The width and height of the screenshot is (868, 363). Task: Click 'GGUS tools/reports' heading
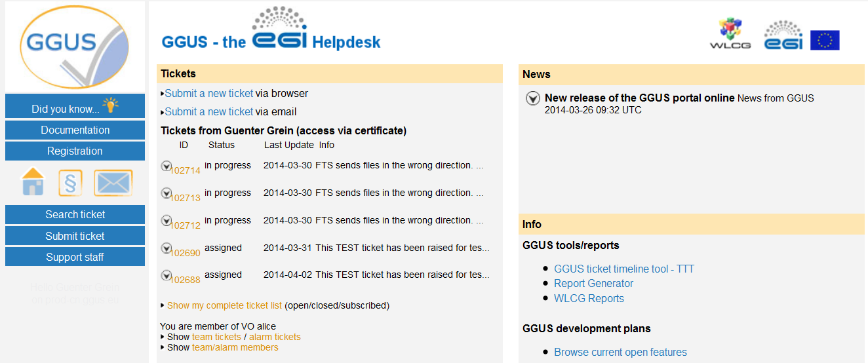click(x=571, y=245)
